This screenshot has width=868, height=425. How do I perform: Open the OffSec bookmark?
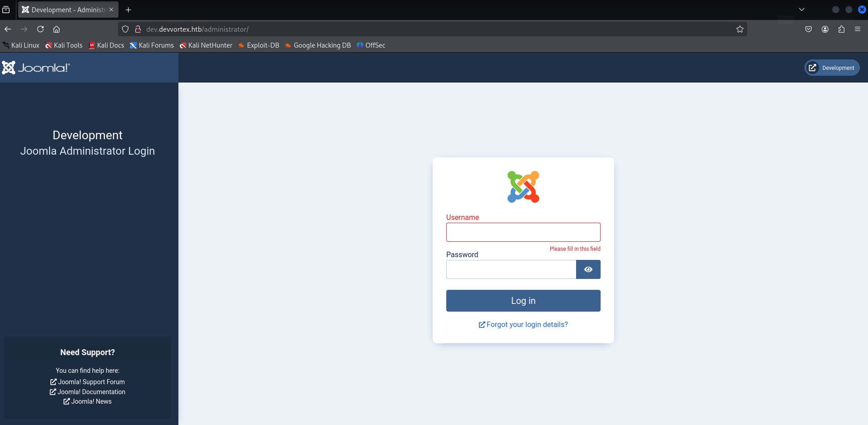[371, 45]
